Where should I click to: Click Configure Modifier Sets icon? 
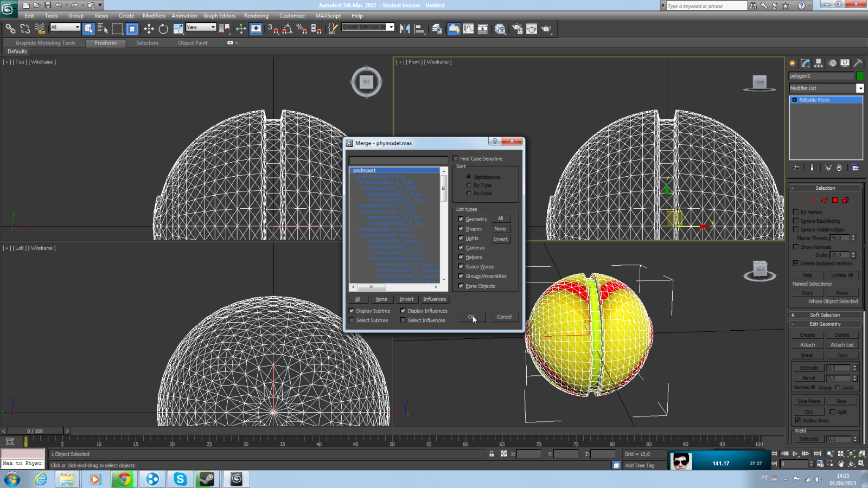pyautogui.click(x=855, y=168)
